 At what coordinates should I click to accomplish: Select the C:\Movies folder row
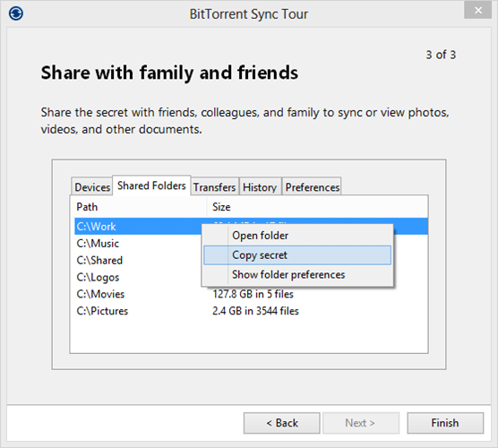[x=251, y=294]
